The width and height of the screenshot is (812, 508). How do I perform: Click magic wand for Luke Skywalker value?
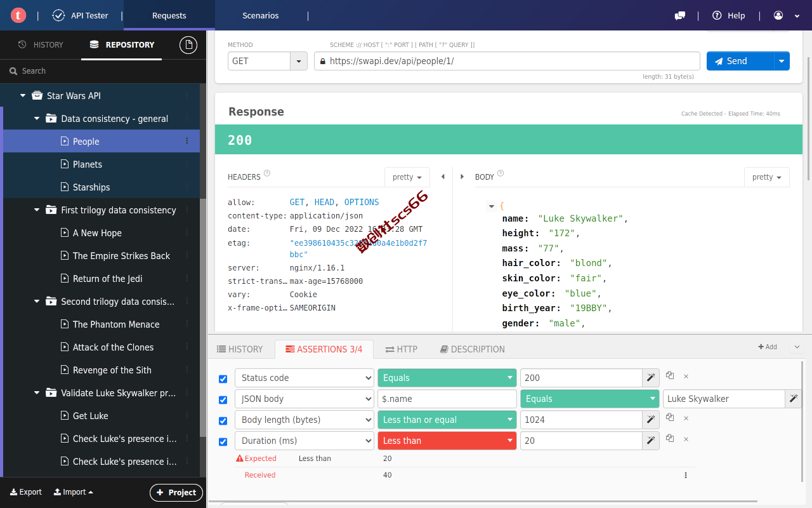coord(794,399)
